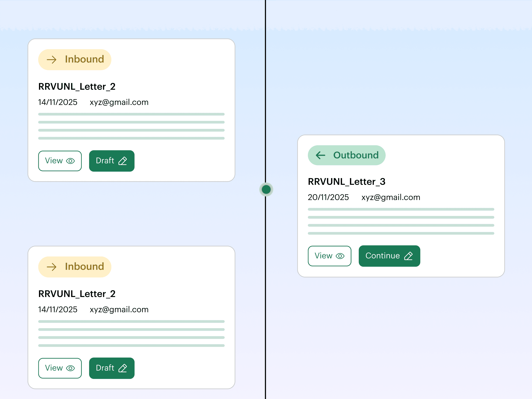Viewport: 532px width, 399px height.
Task: Open the RRVUNL_Letter_3 title
Action: point(347,182)
